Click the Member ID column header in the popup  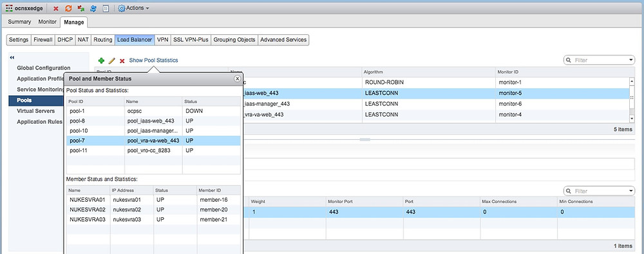(x=218, y=190)
